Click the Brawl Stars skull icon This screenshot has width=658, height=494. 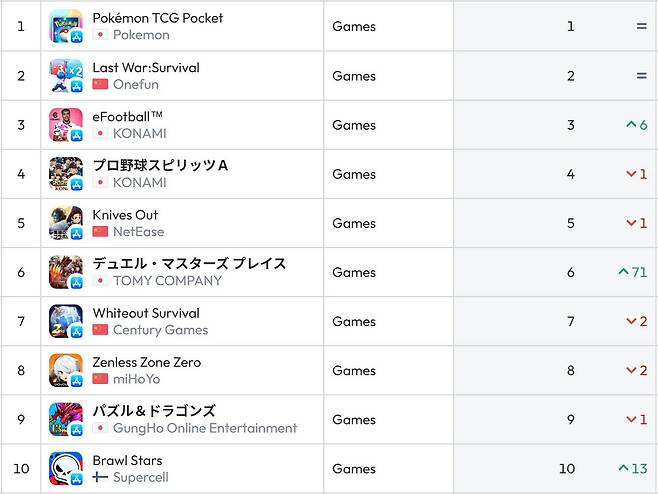click(66, 469)
